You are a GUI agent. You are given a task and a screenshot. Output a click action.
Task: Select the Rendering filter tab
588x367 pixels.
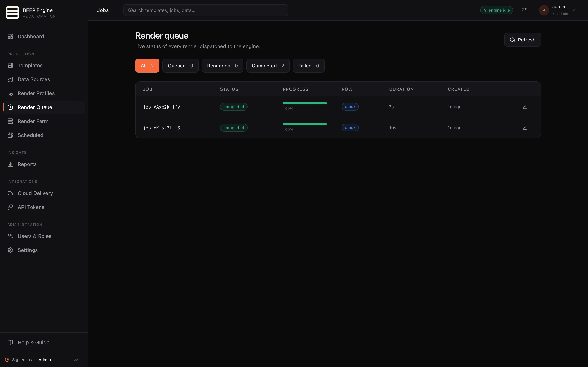[x=223, y=66]
